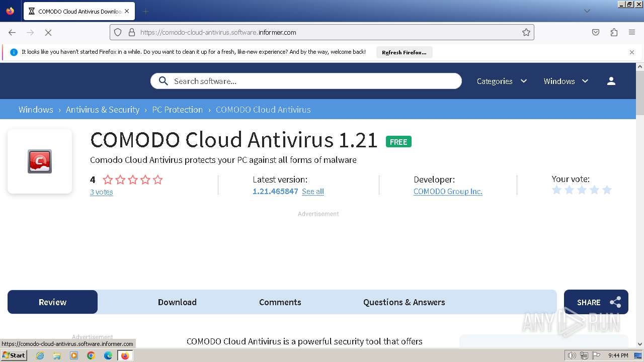
Task: Switch to Firefox in the taskbar
Action: pos(125,355)
